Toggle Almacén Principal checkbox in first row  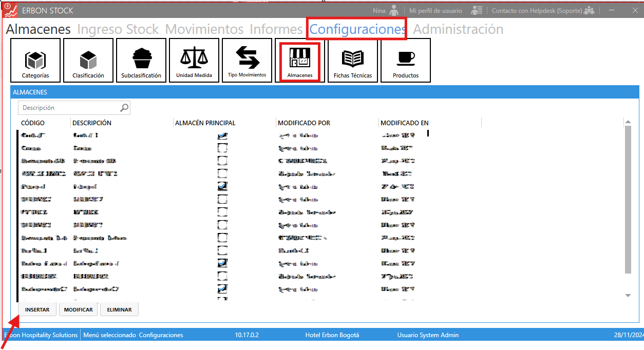click(x=222, y=135)
